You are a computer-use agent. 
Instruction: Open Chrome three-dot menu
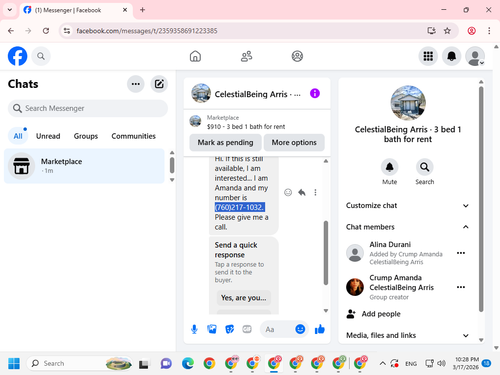pos(489,31)
